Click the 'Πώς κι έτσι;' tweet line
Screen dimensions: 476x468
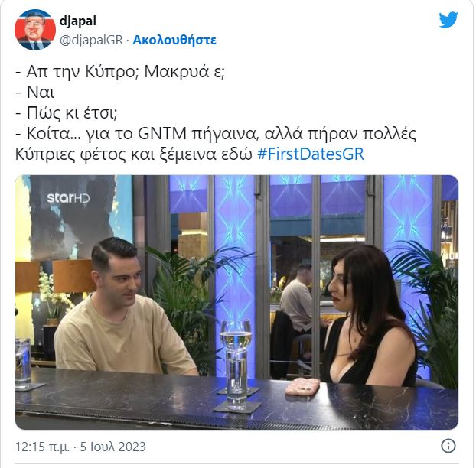pos(66,113)
